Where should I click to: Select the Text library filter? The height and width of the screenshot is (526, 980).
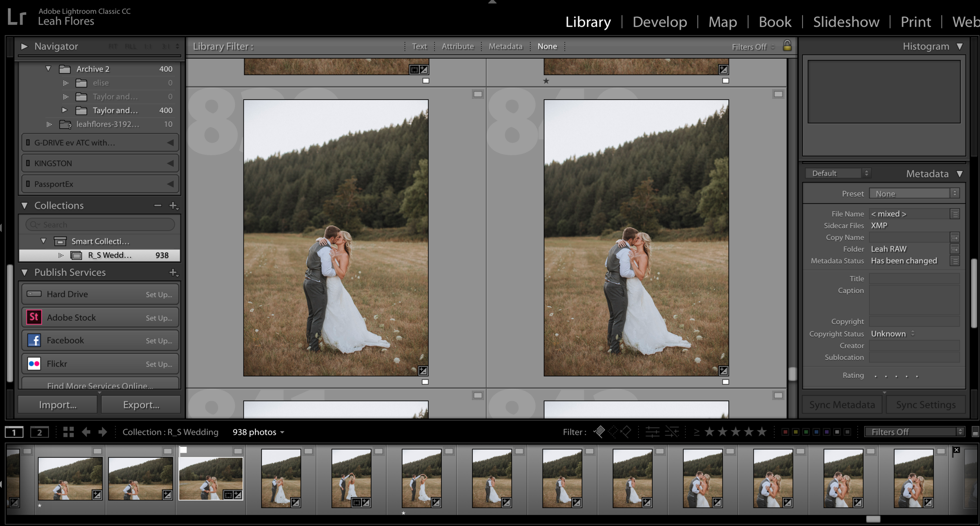click(x=419, y=46)
